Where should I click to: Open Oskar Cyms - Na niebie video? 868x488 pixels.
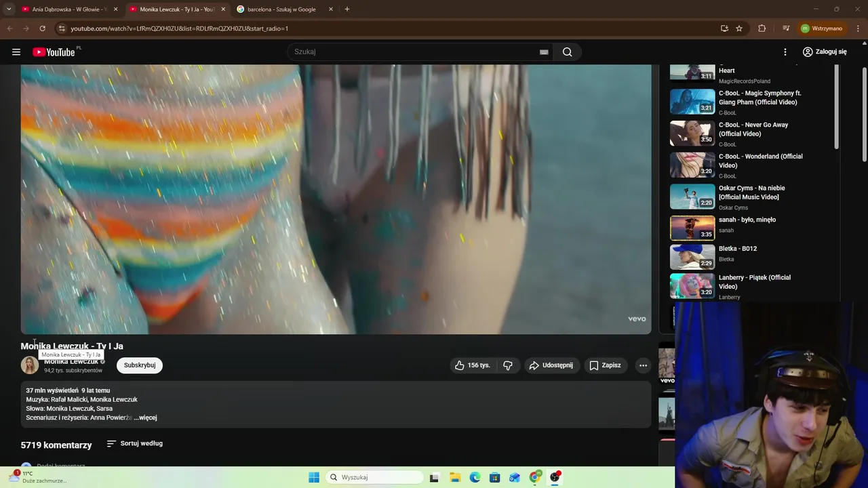[x=692, y=197]
